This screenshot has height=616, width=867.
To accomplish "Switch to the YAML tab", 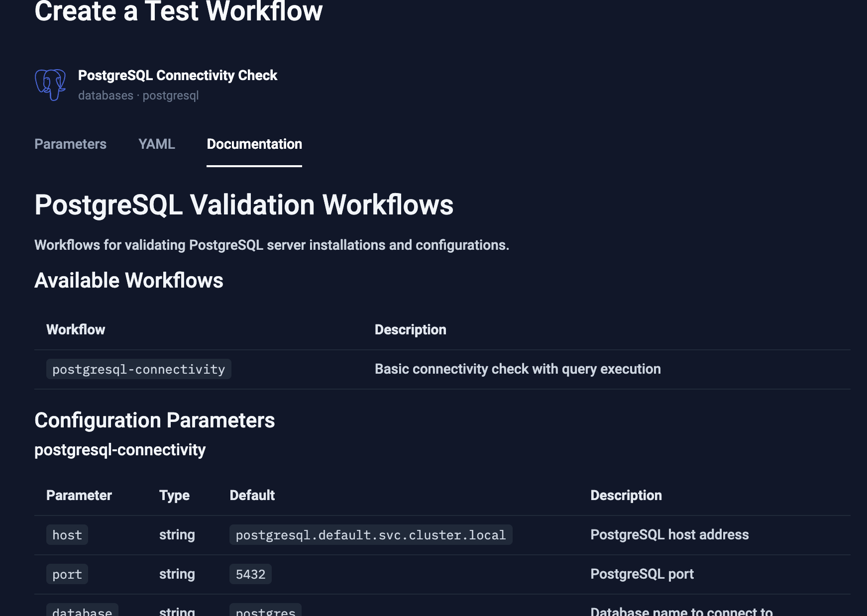I will [156, 144].
